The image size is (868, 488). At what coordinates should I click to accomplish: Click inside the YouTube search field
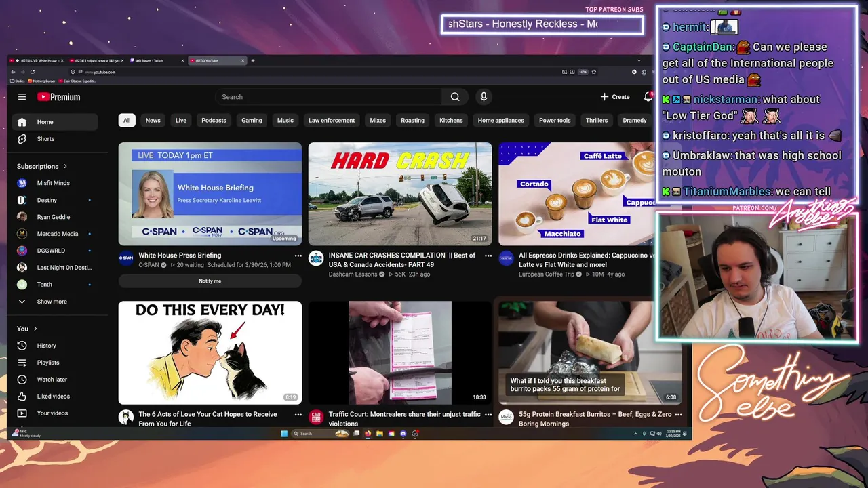[328, 97]
